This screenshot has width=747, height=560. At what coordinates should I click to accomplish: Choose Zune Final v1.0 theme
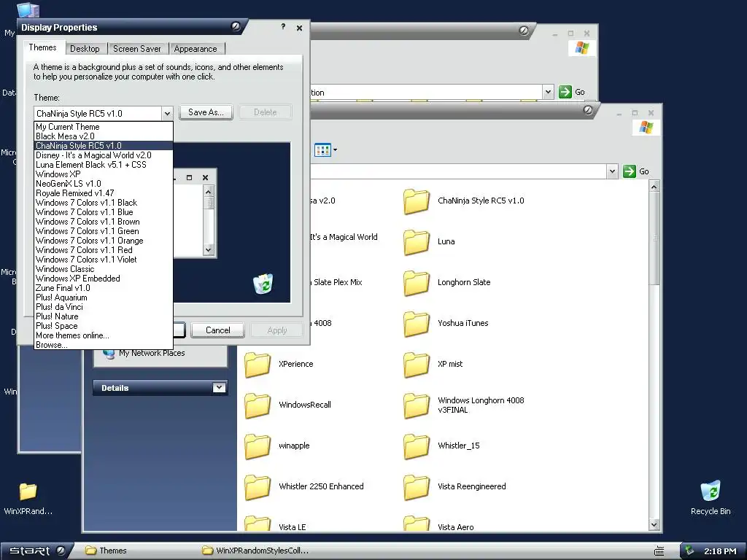(104, 288)
